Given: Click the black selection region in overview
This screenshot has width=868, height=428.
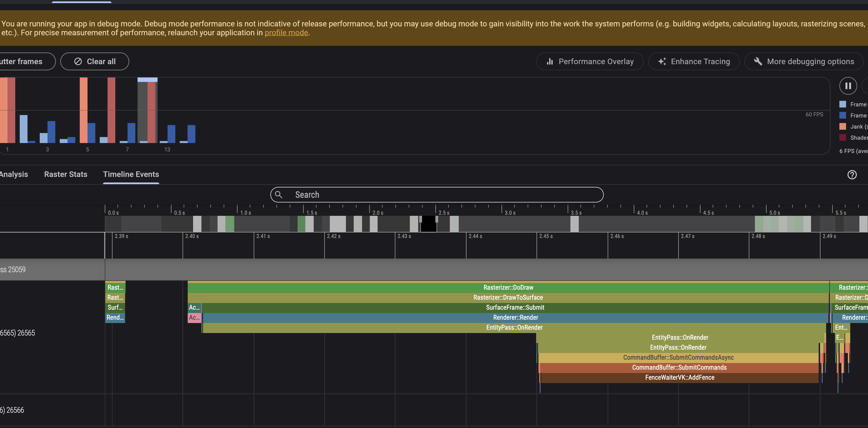Looking at the screenshot, I should coord(428,224).
